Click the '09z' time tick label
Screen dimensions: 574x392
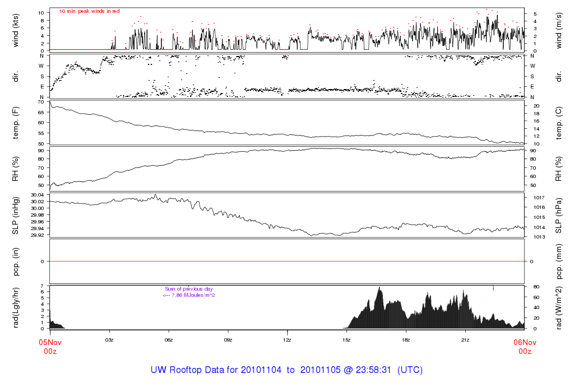228,340
